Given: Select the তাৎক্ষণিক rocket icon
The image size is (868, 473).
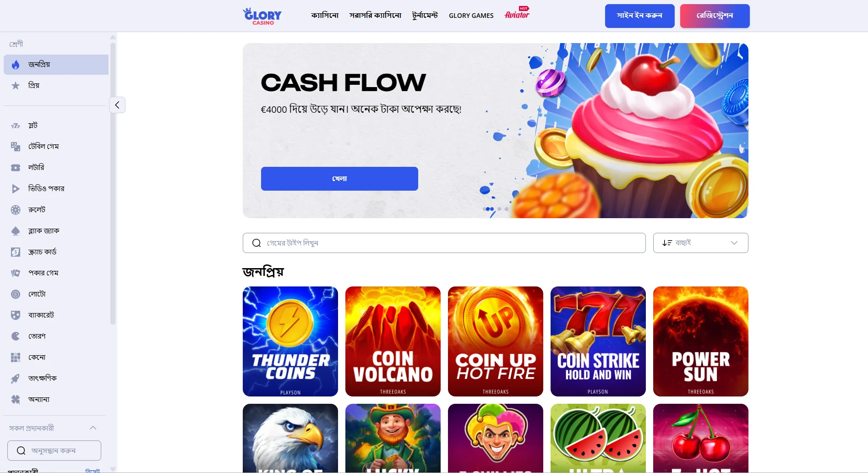Looking at the screenshot, I should [16, 379].
